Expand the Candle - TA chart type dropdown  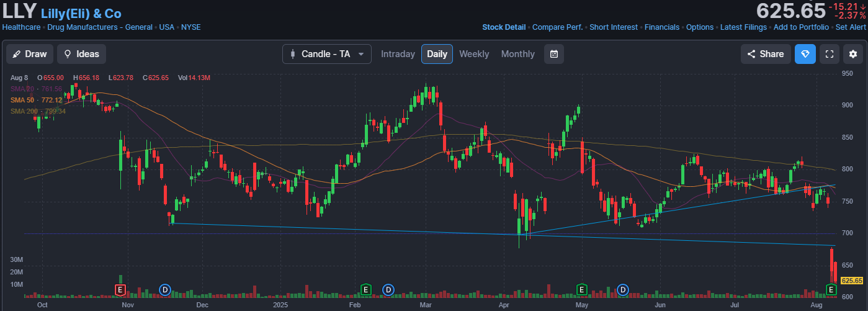tap(326, 54)
